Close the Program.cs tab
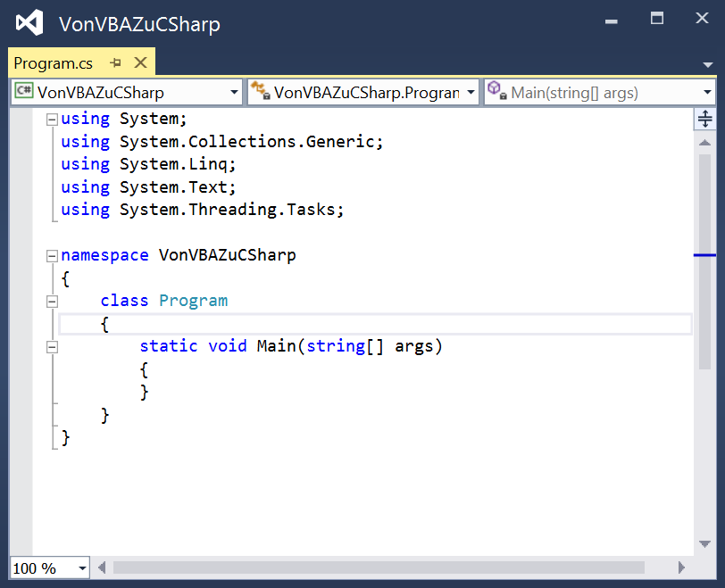The width and height of the screenshot is (725, 588). [x=140, y=62]
